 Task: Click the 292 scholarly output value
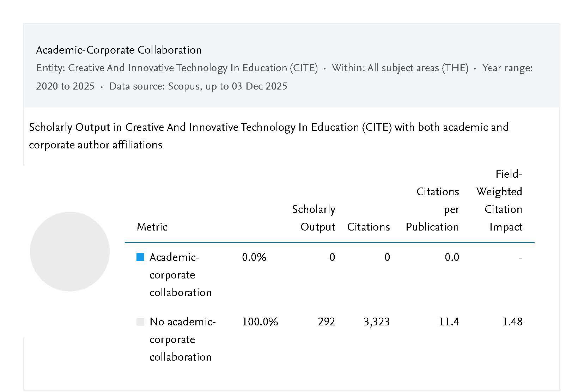click(326, 322)
